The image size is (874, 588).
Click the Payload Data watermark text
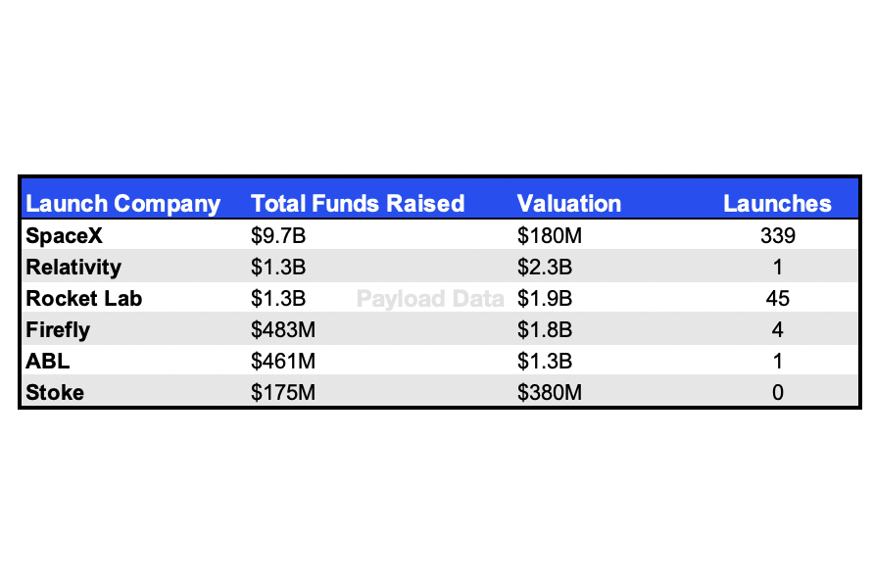pos(429,299)
